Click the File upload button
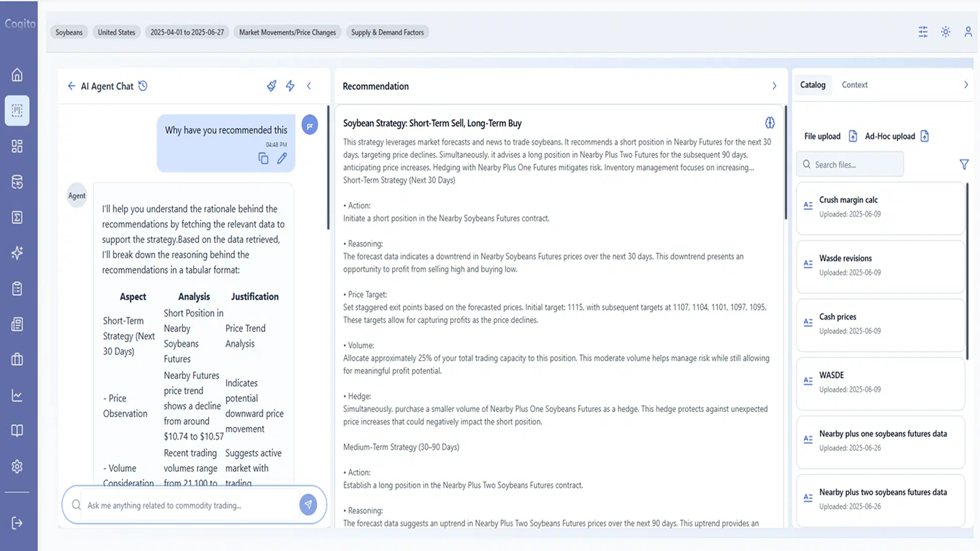Screen dimensions: 980x551 pyautogui.click(x=831, y=136)
